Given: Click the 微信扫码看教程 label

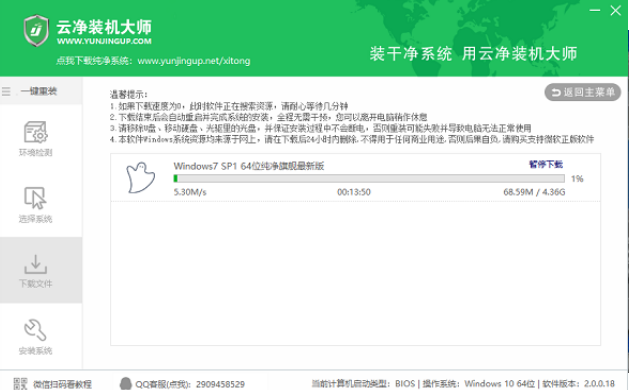Looking at the screenshot, I should pos(62,384).
